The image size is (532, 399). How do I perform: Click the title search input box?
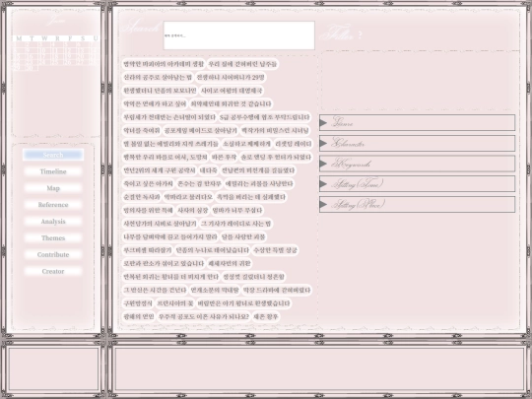(x=239, y=35)
